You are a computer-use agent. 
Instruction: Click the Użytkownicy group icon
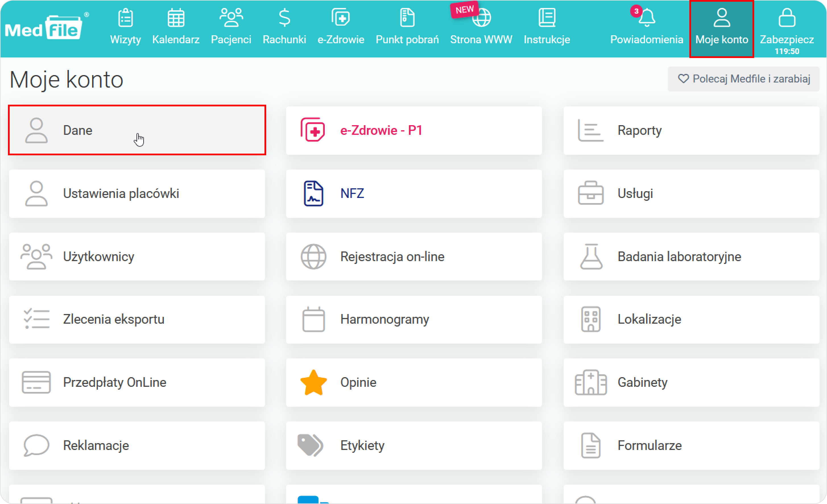pyautogui.click(x=36, y=257)
